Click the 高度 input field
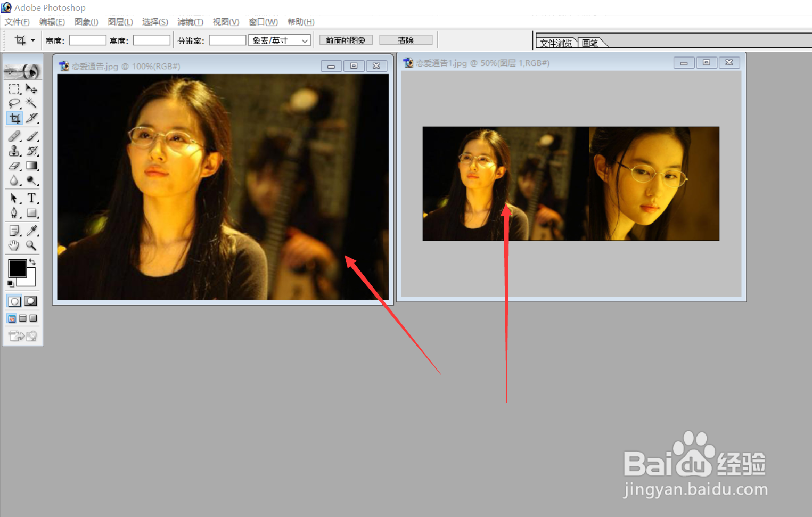812x517 pixels. click(152, 40)
